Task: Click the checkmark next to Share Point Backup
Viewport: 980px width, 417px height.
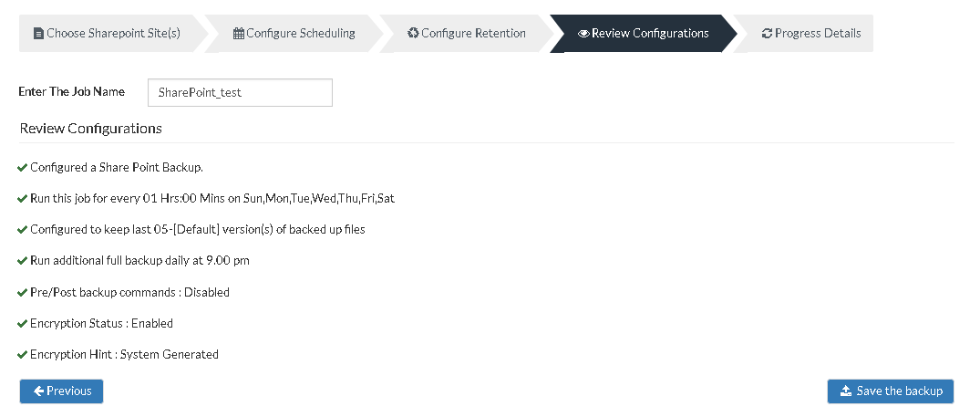Action: 23,168
